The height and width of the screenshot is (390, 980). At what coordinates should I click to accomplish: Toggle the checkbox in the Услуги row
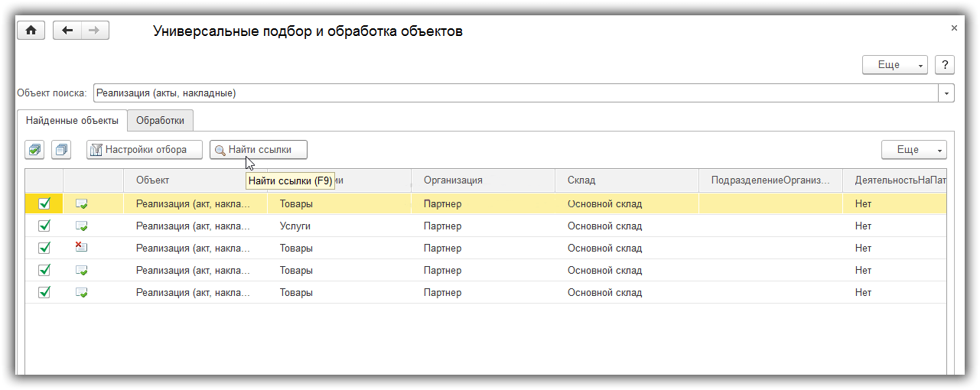(44, 226)
